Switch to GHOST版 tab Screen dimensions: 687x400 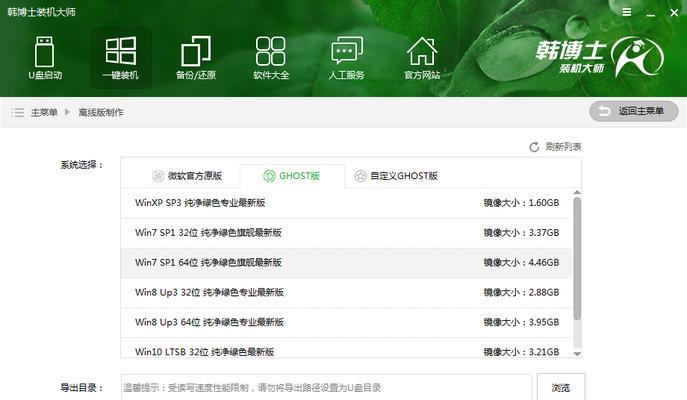tap(292, 176)
